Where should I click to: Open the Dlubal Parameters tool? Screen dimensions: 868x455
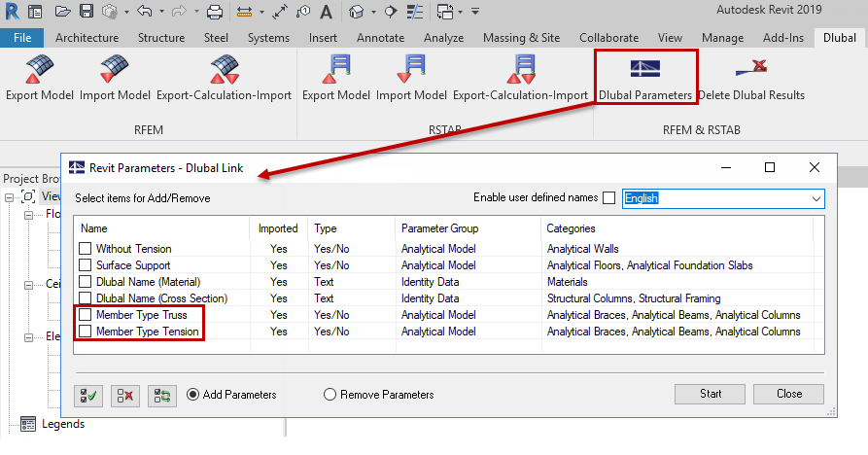[645, 78]
